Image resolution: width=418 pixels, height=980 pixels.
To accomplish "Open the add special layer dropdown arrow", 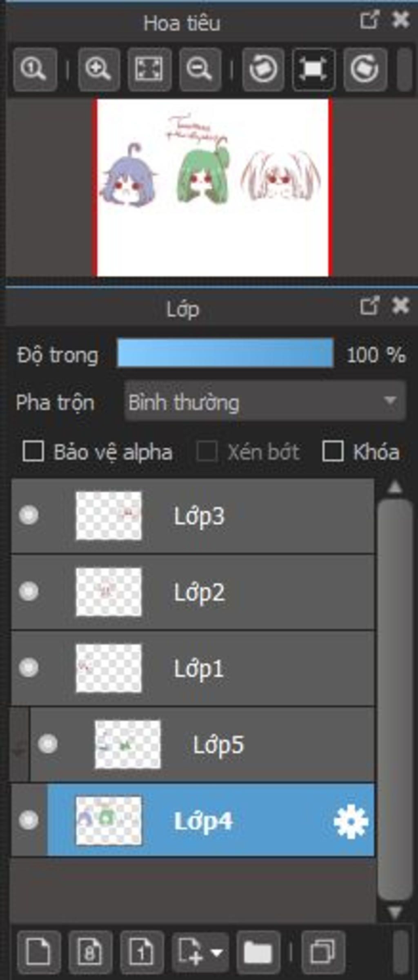I will pyautogui.click(x=217, y=953).
